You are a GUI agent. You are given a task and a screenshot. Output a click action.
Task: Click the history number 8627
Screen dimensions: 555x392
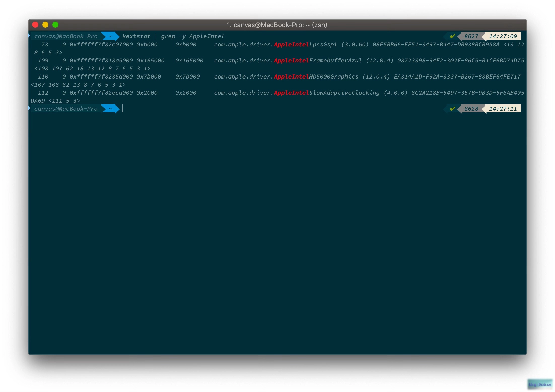tap(471, 36)
